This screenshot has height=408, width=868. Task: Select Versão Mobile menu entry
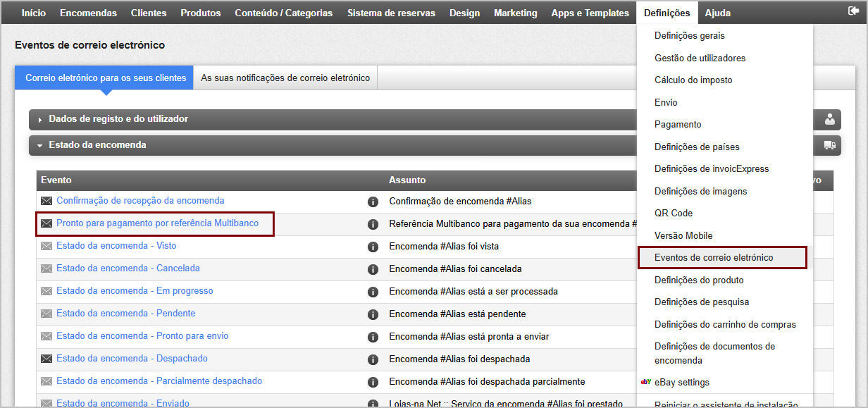point(683,236)
